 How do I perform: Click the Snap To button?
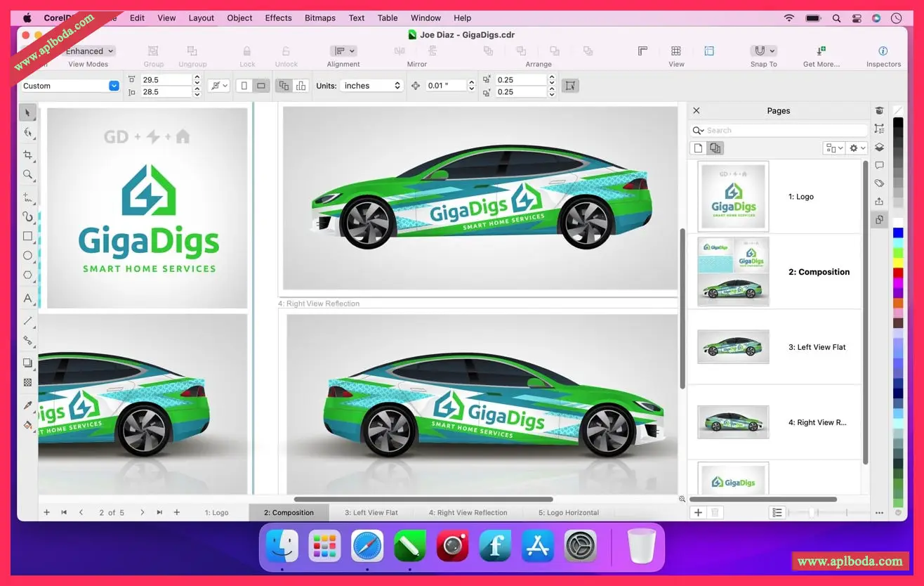pyautogui.click(x=763, y=51)
